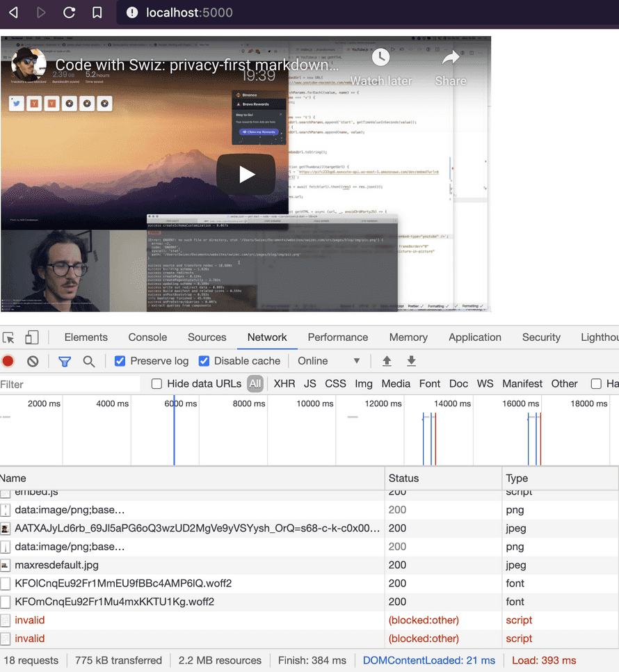Disable the Disable cache option
This screenshot has width=619, height=672.
point(204,361)
